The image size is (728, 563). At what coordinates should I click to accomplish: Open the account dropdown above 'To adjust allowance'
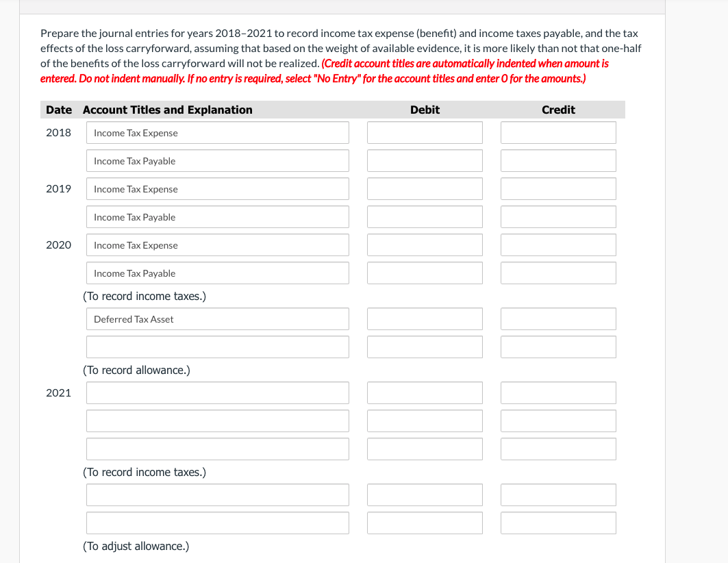pyautogui.click(x=217, y=523)
